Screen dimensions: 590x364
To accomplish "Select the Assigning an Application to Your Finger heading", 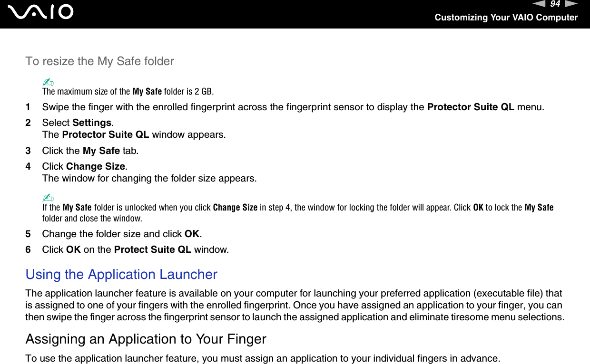I will [x=146, y=339].
